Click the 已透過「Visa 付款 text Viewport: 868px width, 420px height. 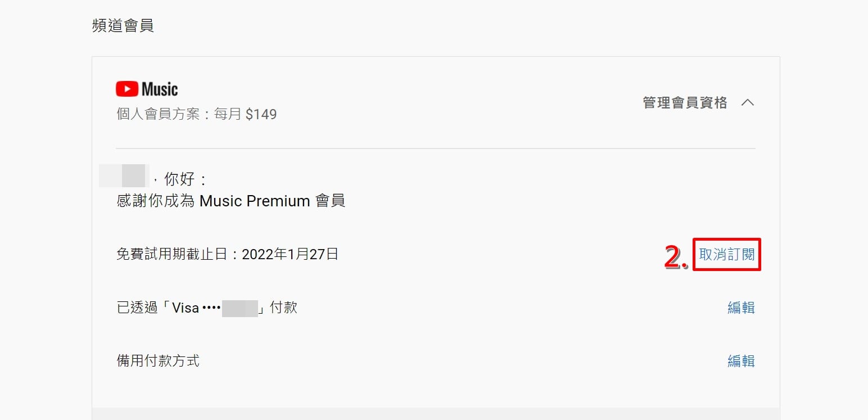coord(206,308)
